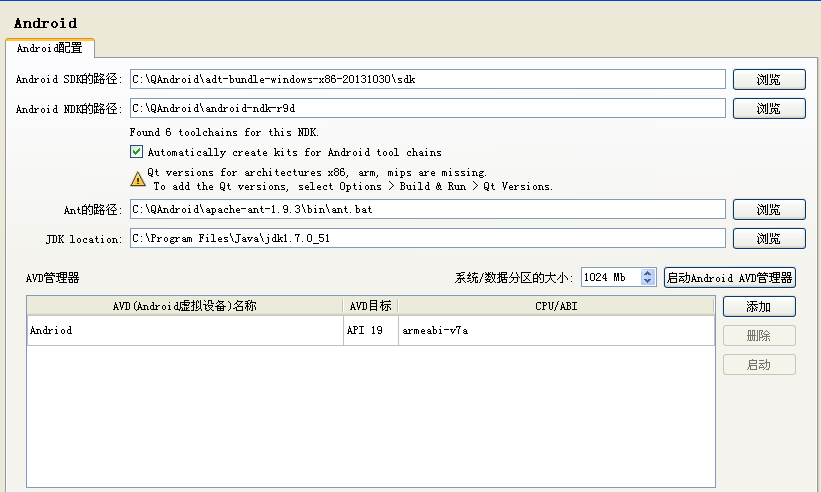Sort by the AVD目标 column header
This screenshot has width=821, height=492.
(x=371, y=306)
